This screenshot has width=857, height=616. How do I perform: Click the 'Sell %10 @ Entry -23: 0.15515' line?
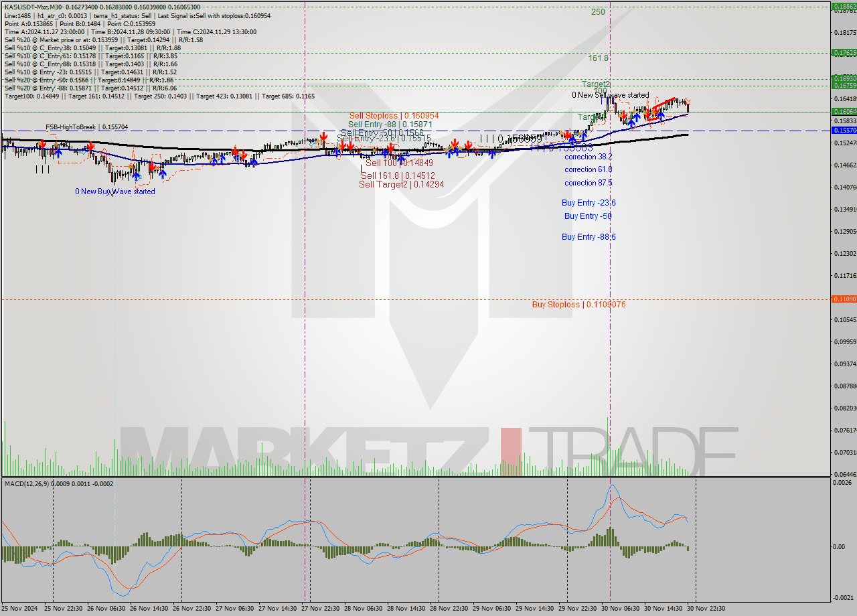pyautogui.click(x=90, y=72)
